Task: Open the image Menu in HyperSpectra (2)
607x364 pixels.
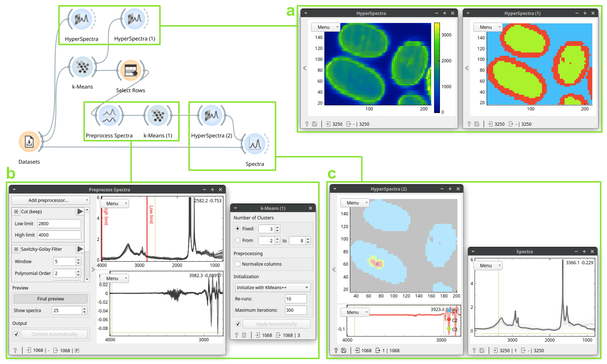Action: pyautogui.click(x=355, y=203)
